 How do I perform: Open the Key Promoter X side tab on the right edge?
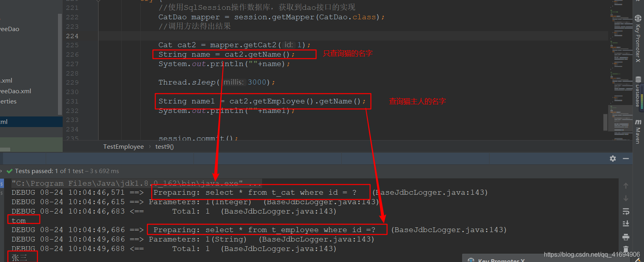point(638,39)
